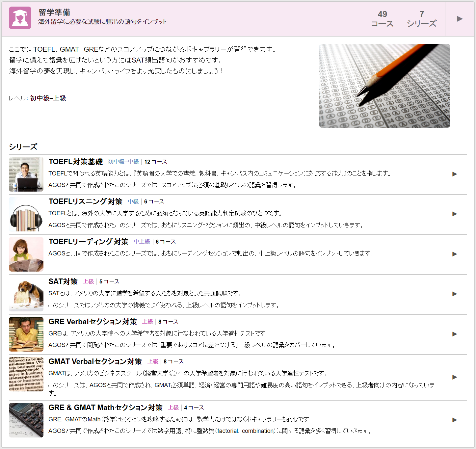Click the calculator thumbnail for GRE & GMAT Math
This screenshot has width=476, height=449.
pos(26,420)
